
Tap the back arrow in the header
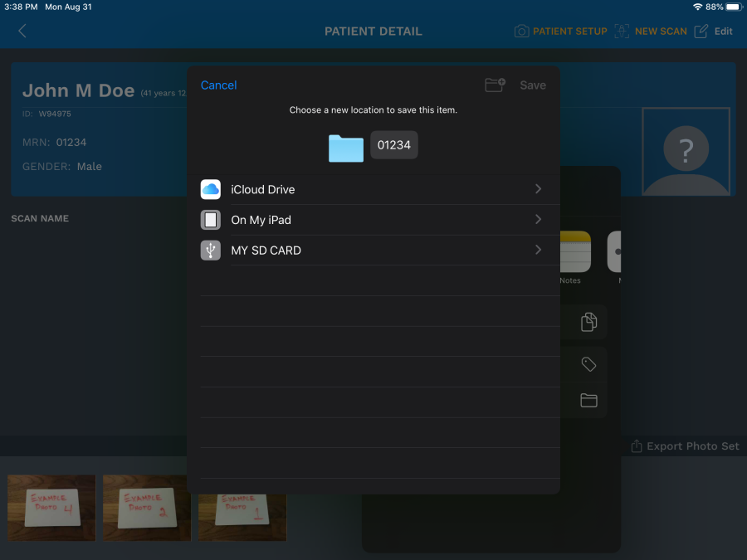tap(22, 32)
